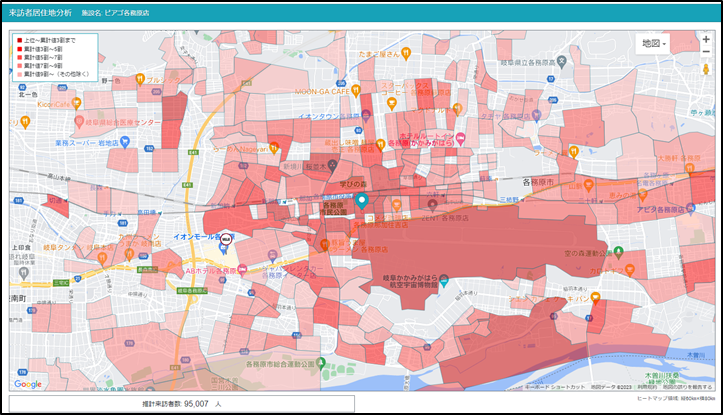Open the 地図 map type dropdown
This screenshot has width=723, height=415.
tap(654, 43)
